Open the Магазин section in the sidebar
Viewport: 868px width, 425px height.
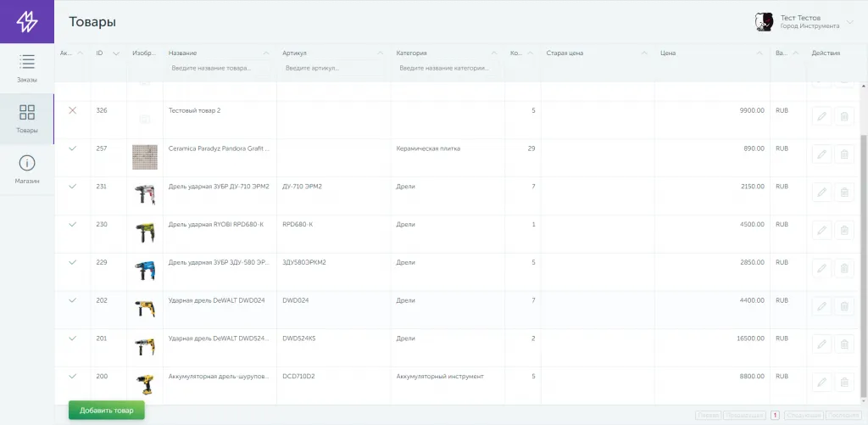click(27, 169)
